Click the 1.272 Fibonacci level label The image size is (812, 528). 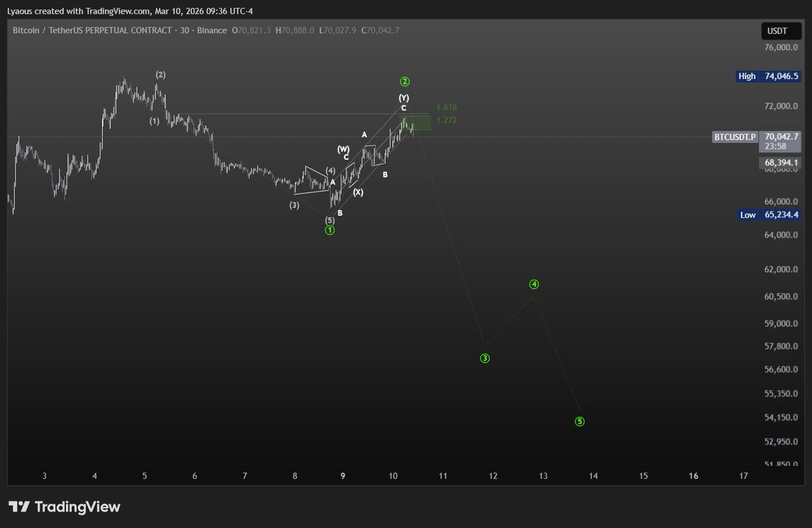[447, 120]
